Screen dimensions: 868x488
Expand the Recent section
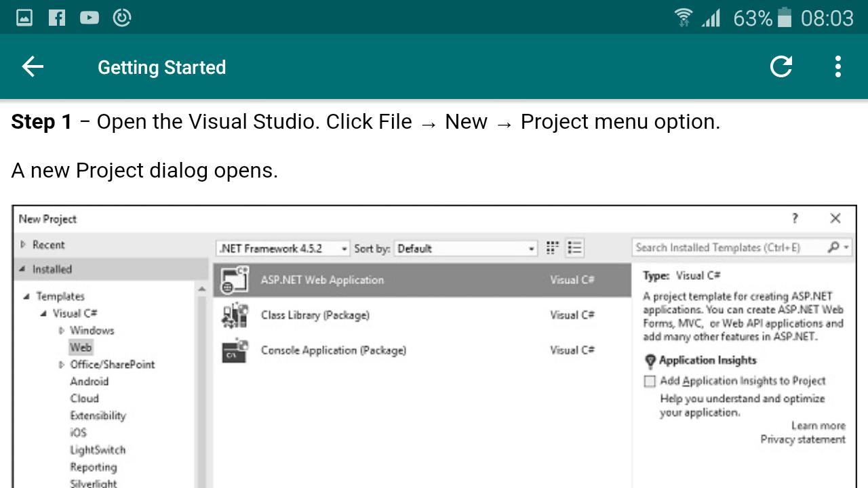coord(23,245)
